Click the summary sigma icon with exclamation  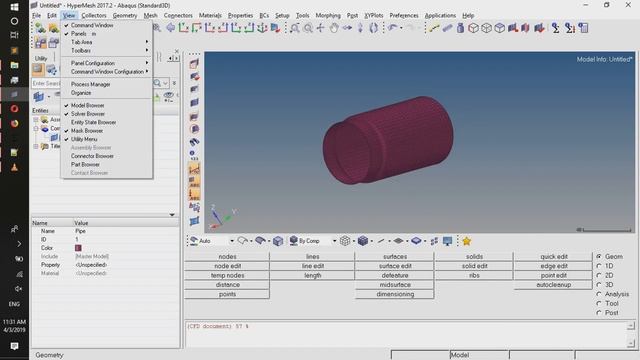[570, 28]
